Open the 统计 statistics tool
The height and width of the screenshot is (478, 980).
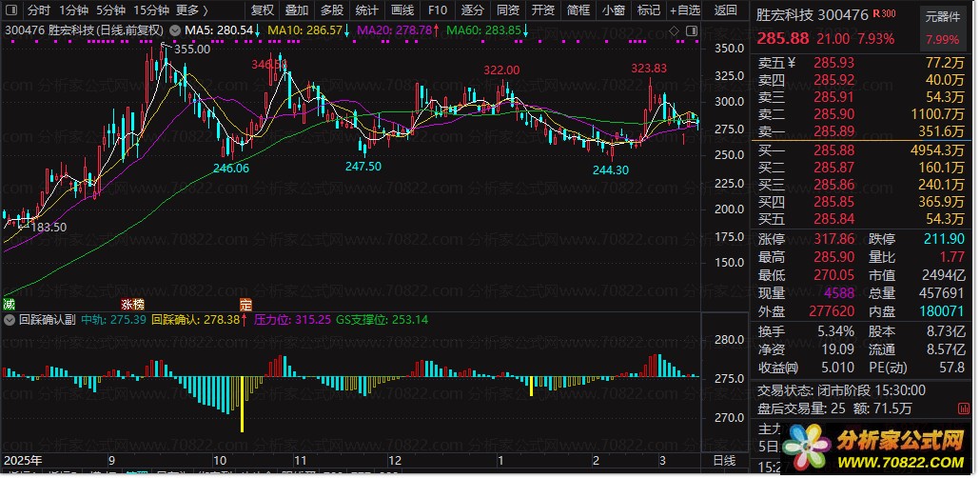tap(367, 10)
